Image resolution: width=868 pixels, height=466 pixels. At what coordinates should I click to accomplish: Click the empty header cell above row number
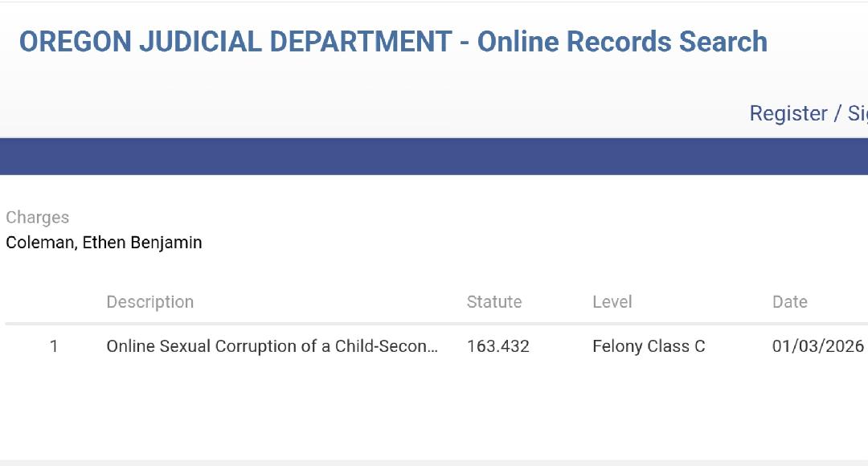tap(54, 302)
